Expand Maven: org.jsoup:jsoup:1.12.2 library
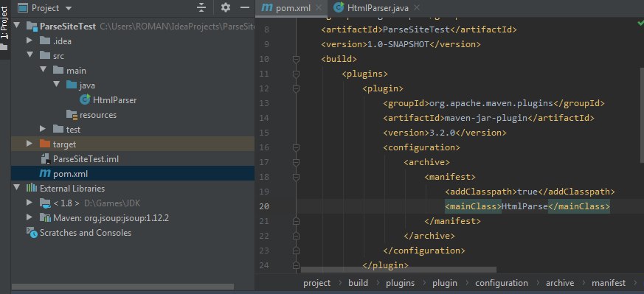This screenshot has height=294, width=644. [30, 217]
